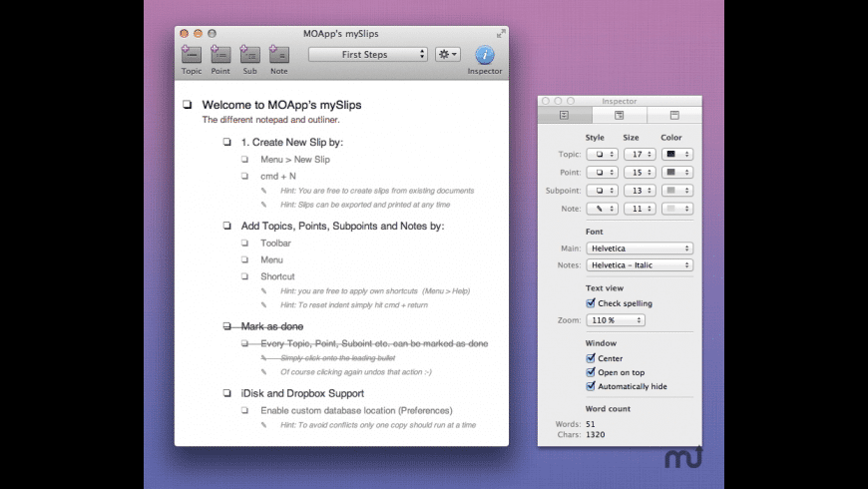Click pencil icon of 'To reset indent' hint

pyautogui.click(x=264, y=304)
